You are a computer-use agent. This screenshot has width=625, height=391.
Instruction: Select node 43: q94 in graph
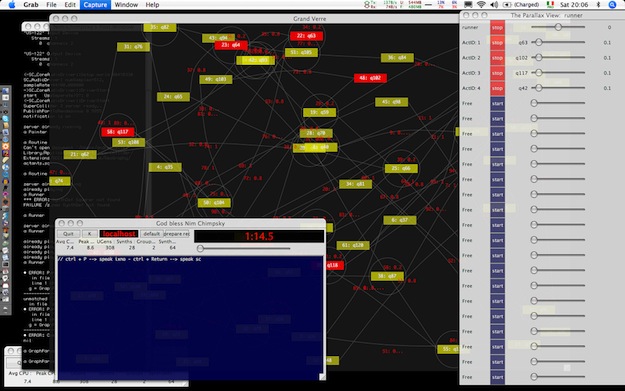pyautogui.click(x=218, y=38)
